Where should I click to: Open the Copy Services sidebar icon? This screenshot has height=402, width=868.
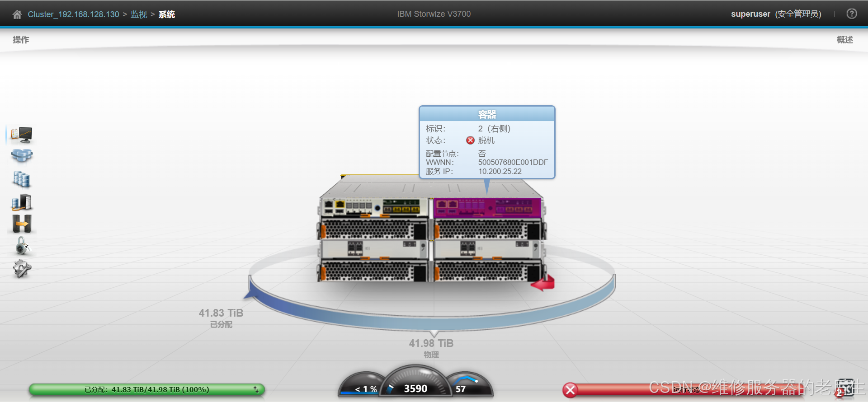pyautogui.click(x=21, y=224)
